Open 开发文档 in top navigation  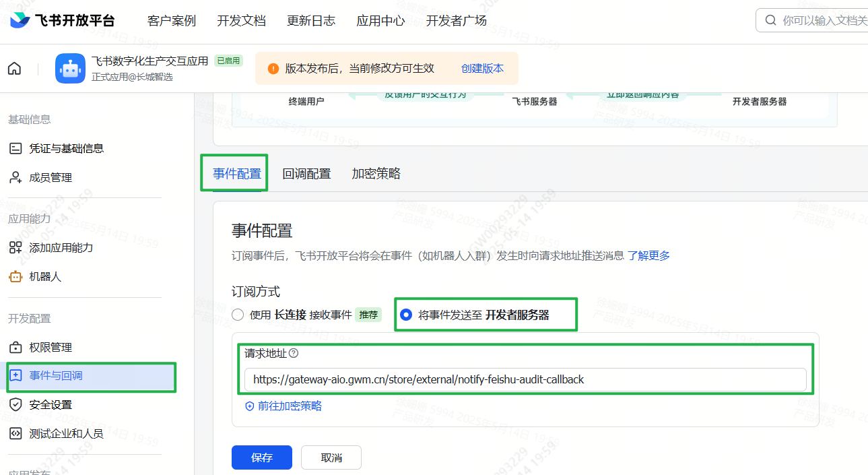(x=241, y=21)
